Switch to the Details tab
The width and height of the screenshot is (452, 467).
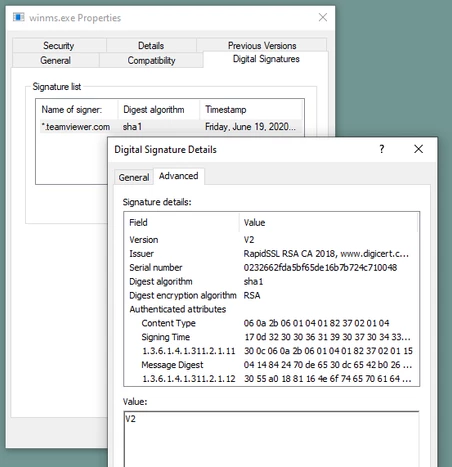pyautogui.click(x=151, y=45)
